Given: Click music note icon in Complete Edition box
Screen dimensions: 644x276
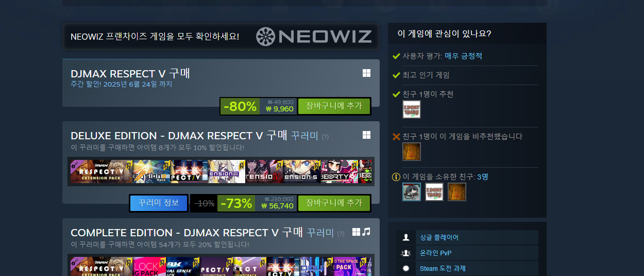Looking at the screenshot, I should (x=366, y=232).
